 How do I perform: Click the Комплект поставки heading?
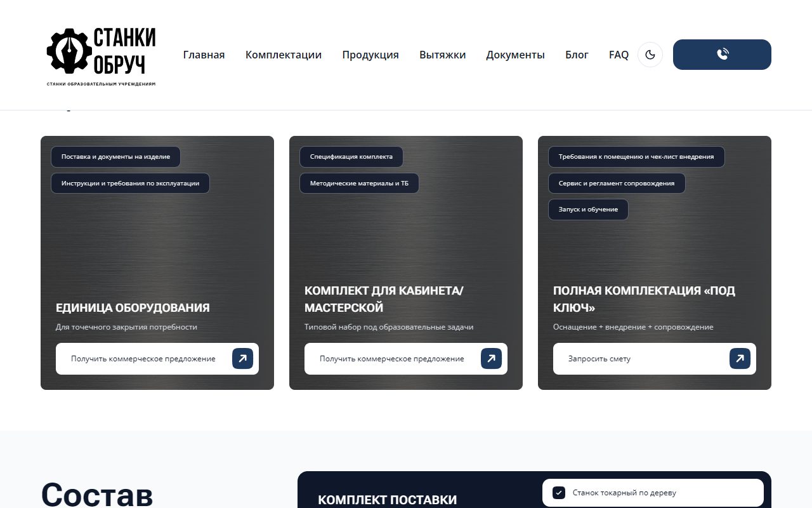pos(387,500)
